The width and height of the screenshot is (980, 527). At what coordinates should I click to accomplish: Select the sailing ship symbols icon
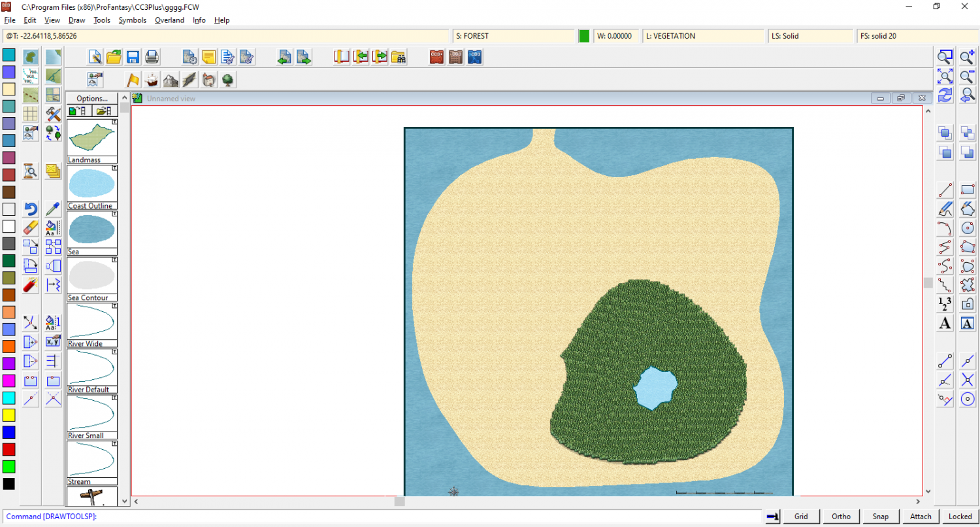tap(152, 80)
